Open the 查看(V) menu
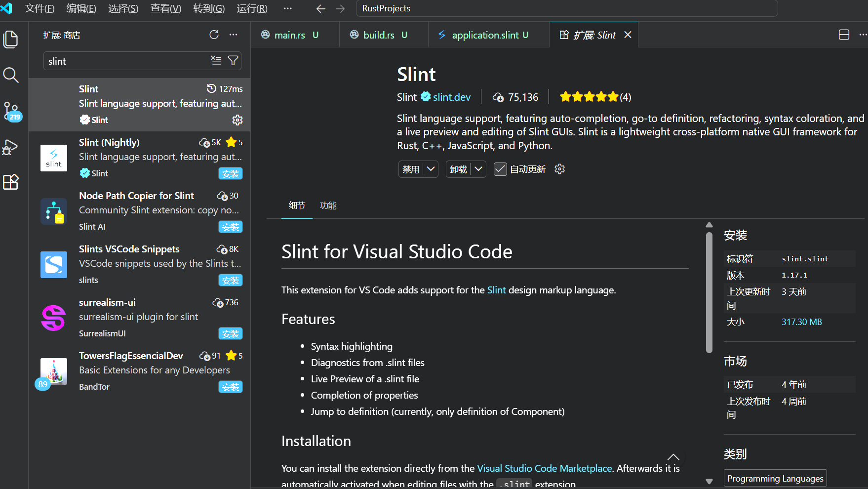This screenshot has width=868, height=489. [x=166, y=8]
